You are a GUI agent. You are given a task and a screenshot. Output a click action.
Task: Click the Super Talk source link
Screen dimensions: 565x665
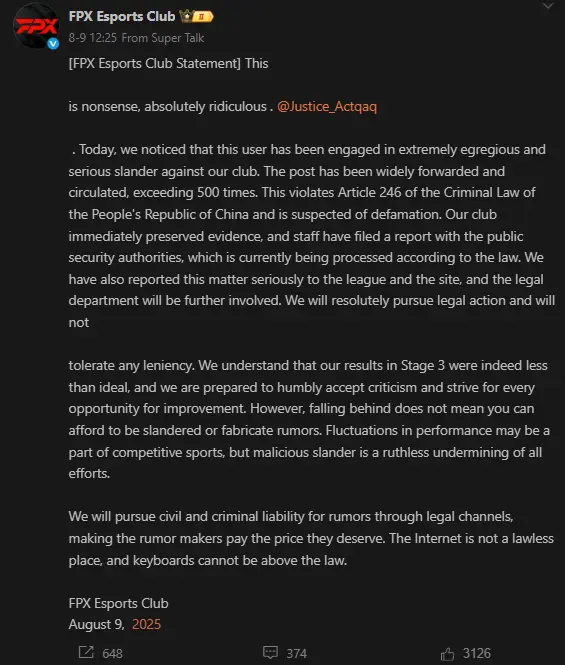pos(178,38)
